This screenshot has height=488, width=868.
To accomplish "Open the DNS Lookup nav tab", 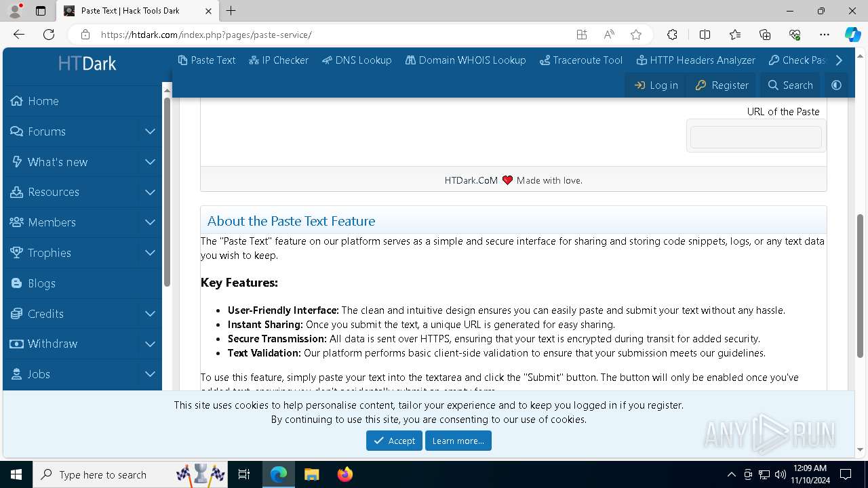I will [357, 60].
